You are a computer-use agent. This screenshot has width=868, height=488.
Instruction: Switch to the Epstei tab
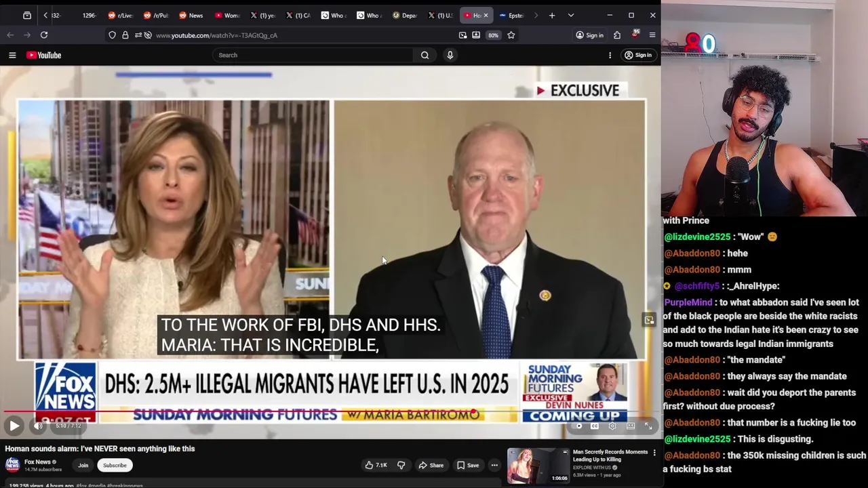tap(511, 15)
